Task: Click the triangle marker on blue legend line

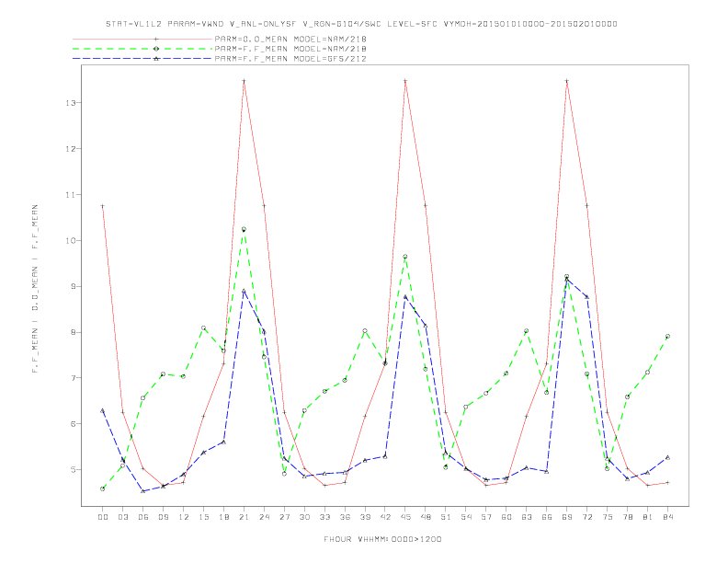Action: [x=156, y=59]
